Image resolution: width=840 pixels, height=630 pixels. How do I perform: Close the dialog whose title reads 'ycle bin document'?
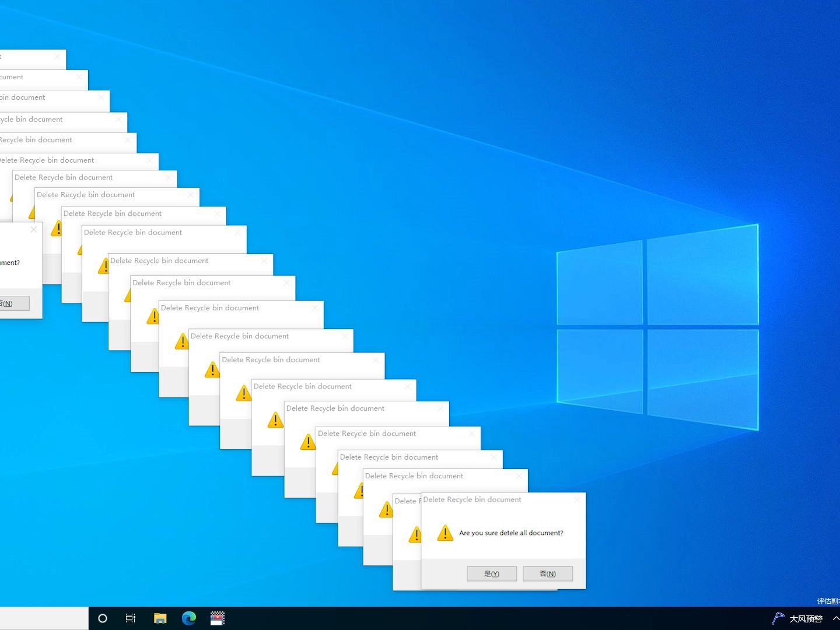click(x=118, y=120)
